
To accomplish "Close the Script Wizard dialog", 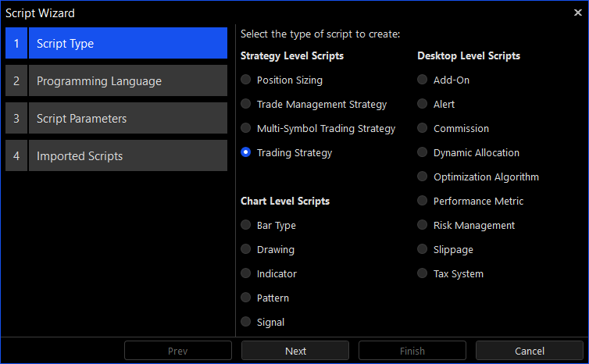I will 578,12.
